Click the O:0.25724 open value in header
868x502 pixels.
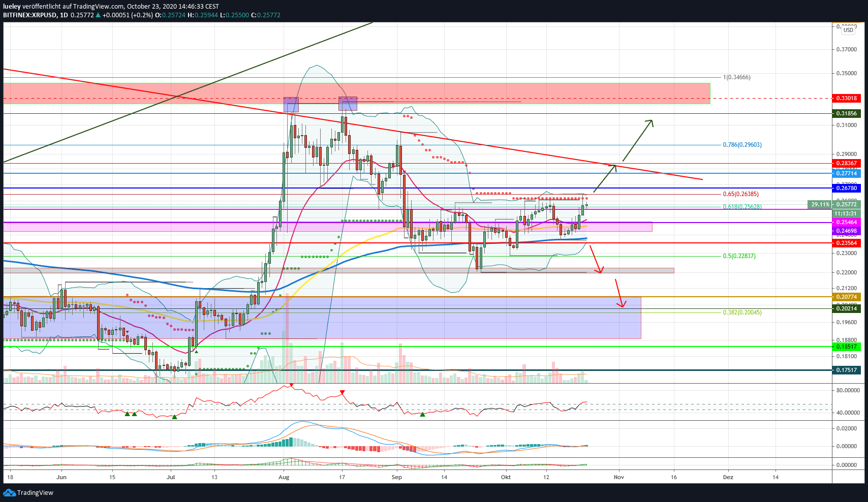tap(170, 15)
